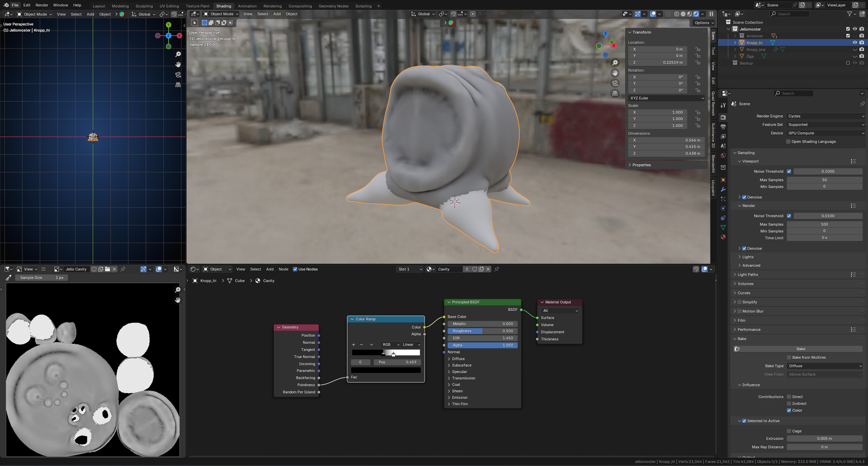Screen dimensions: 868x466
Task: Open the Render menu
Action: (42, 5)
